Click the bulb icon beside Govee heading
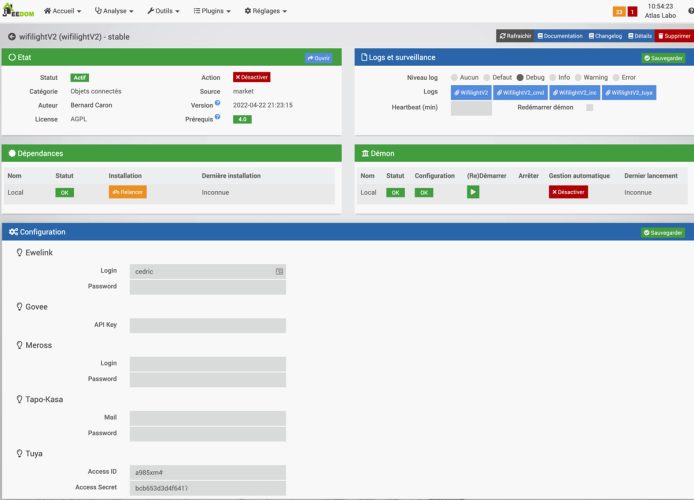The width and height of the screenshot is (694, 500). tap(19, 307)
